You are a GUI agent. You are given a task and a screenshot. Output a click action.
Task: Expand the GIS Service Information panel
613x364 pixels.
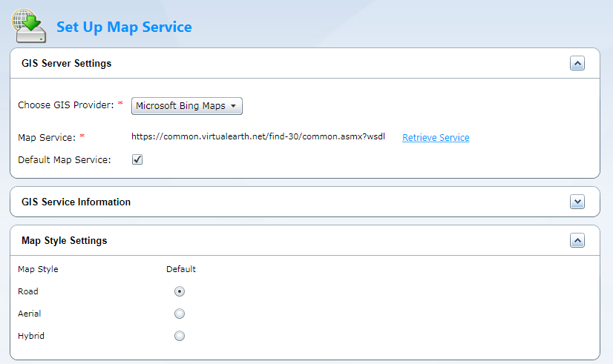point(577,202)
